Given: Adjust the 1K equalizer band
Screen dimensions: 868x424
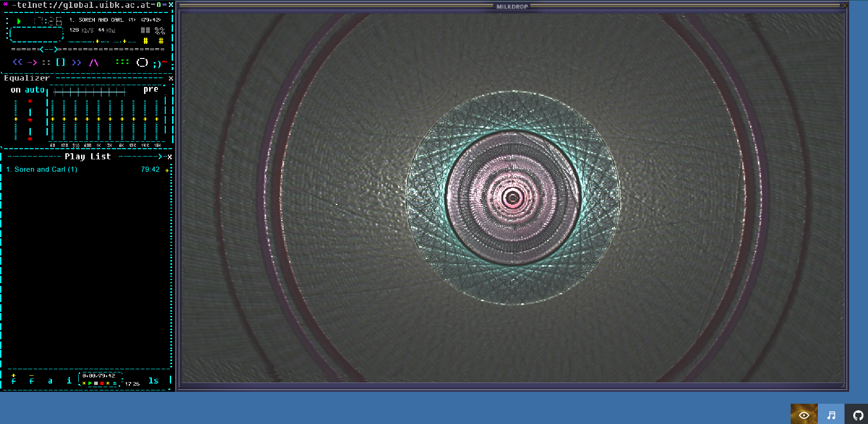Looking at the screenshot, I should click(98, 119).
